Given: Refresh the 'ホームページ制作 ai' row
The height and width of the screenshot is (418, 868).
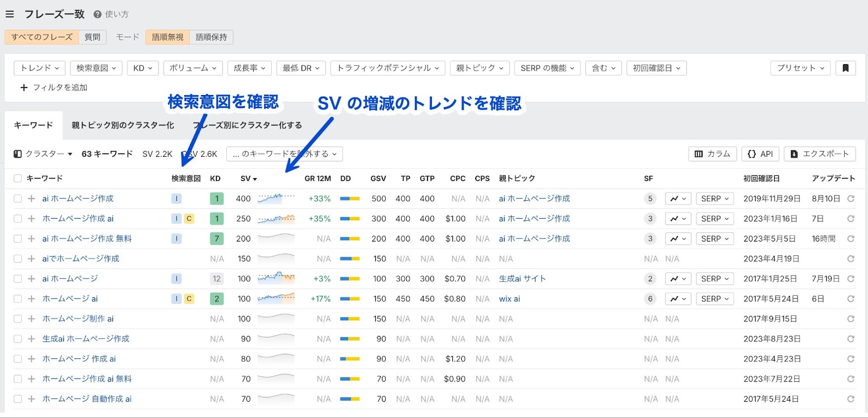Looking at the screenshot, I should click(851, 319).
